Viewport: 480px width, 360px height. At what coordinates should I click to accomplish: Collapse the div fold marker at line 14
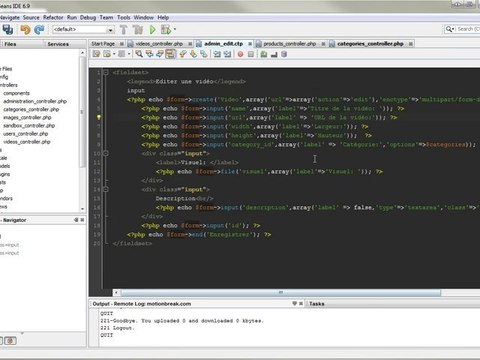click(106, 189)
